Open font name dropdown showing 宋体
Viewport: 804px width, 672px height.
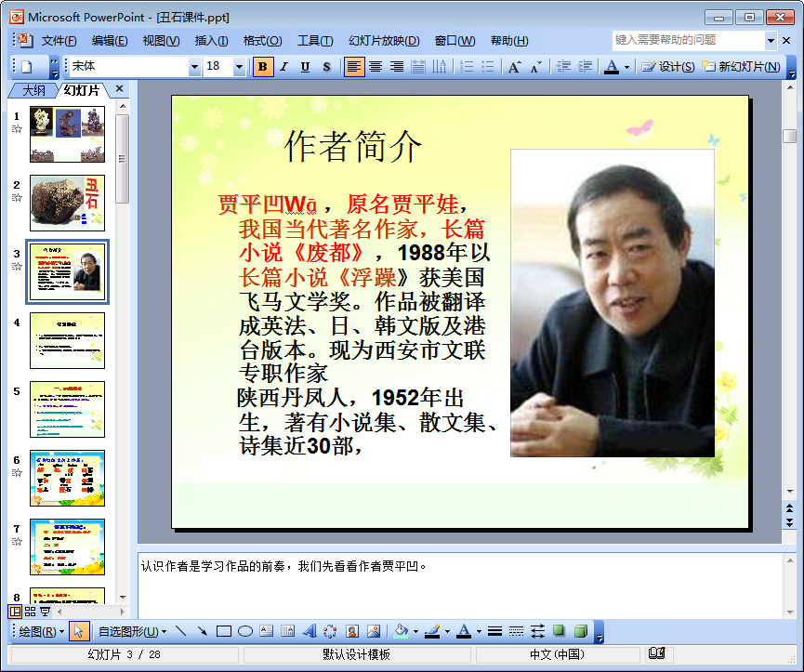point(194,67)
